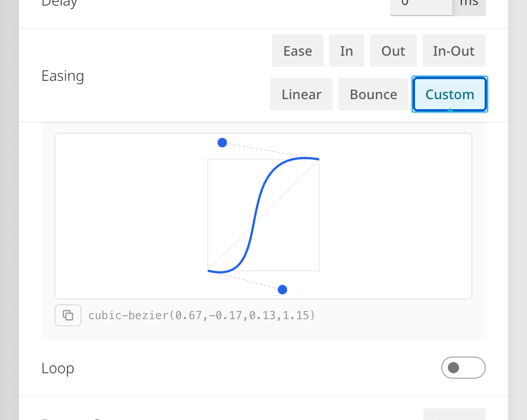Viewport: 527px width, 420px height.
Task: Click the ms unit label
Action: click(x=469, y=4)
